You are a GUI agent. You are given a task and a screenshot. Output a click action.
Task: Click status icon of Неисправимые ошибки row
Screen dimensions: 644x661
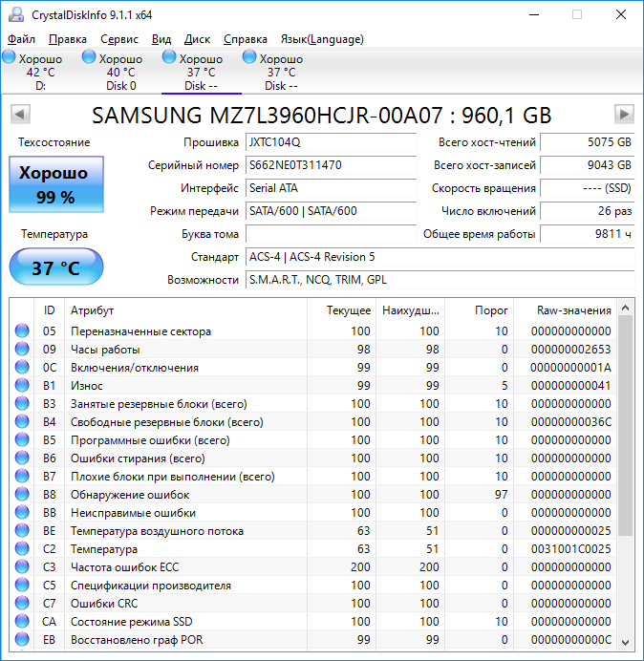(x=22, y=512)
